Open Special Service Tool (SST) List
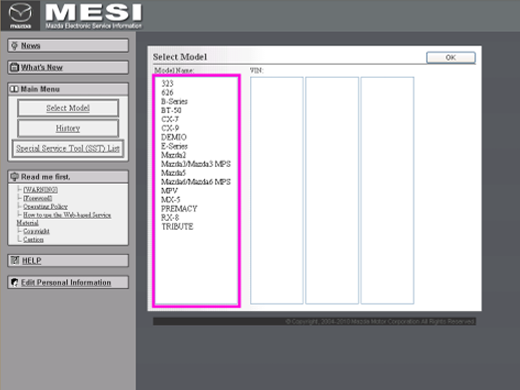 [68, 149]
